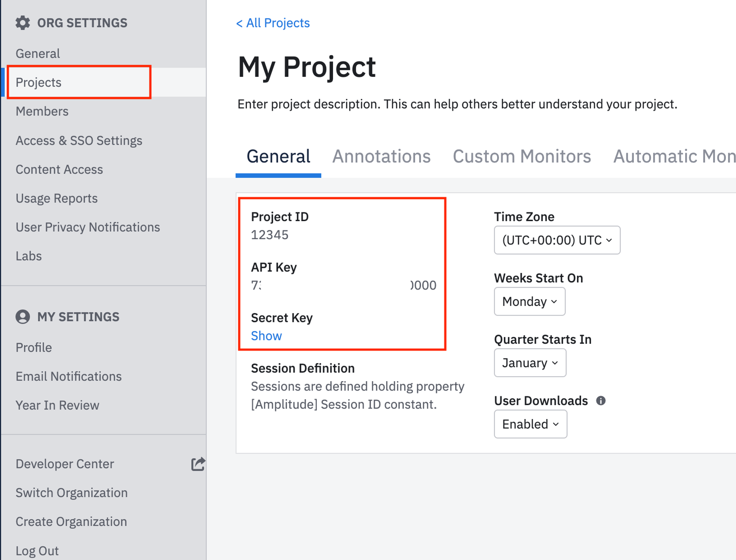Open the Weeks Start On Monday dropdown
736x560 pixels.
[x=529, y=302]
